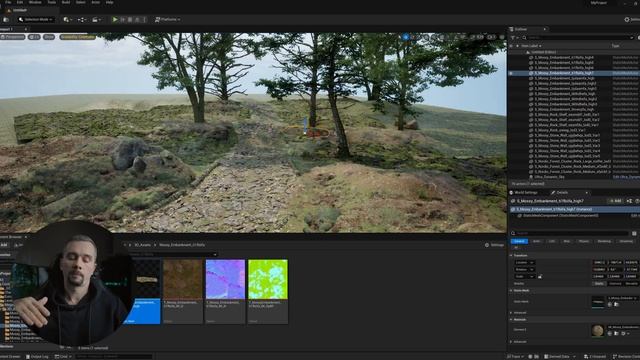Viewport: 640px width, 360px height.
Task: Select the Rendering filter in Details
Action: point(604,241)
